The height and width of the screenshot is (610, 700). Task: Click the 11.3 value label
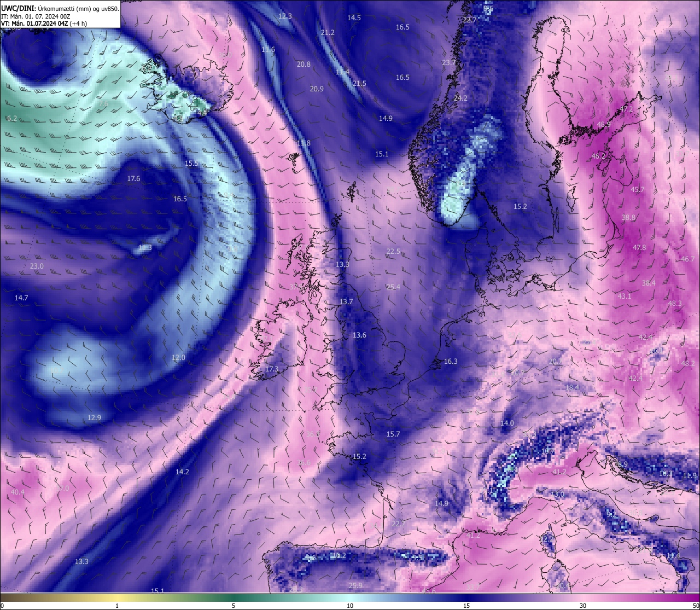[145, 248]
